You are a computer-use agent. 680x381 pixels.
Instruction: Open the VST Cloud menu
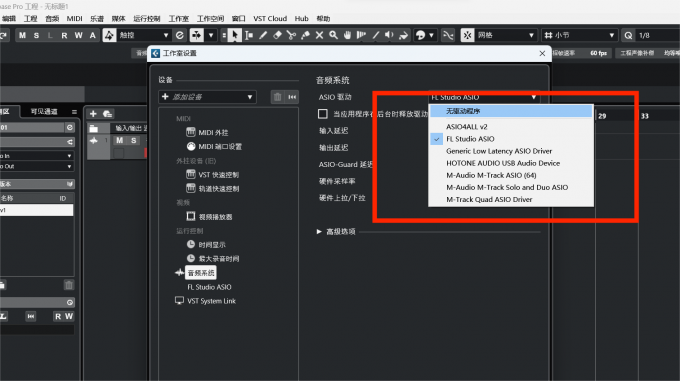[270, 19]
